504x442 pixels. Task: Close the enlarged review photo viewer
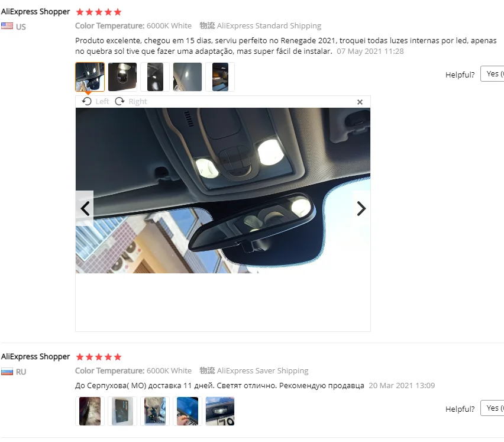coord(360,102)
